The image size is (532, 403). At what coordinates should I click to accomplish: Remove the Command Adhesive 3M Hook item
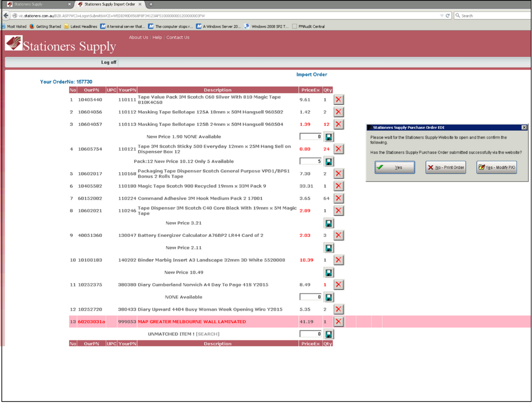point(339,198)
